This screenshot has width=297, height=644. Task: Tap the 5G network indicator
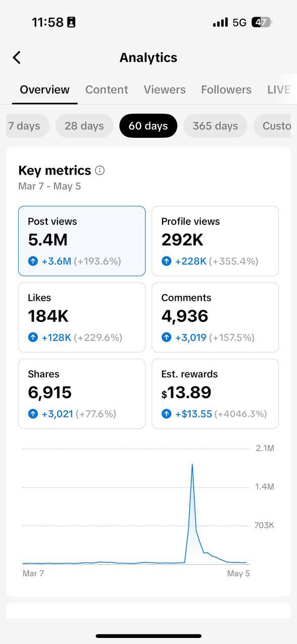[x=240, y=23]
